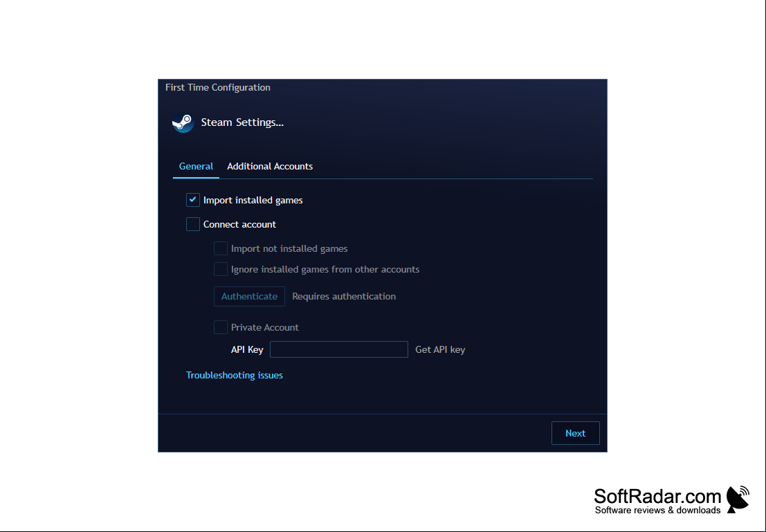Open the Troubleshooting issues link

click(235, 375)
